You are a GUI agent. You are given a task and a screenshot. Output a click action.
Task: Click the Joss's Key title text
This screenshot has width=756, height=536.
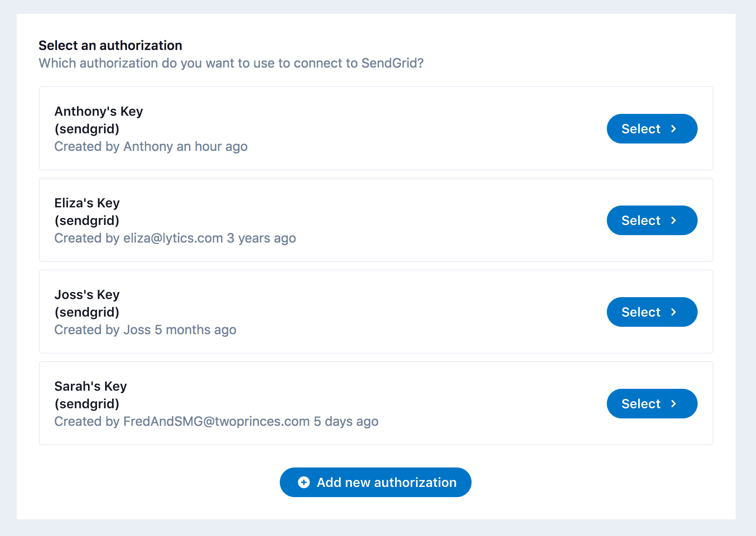pyautogui.click(x=87, y=294)
